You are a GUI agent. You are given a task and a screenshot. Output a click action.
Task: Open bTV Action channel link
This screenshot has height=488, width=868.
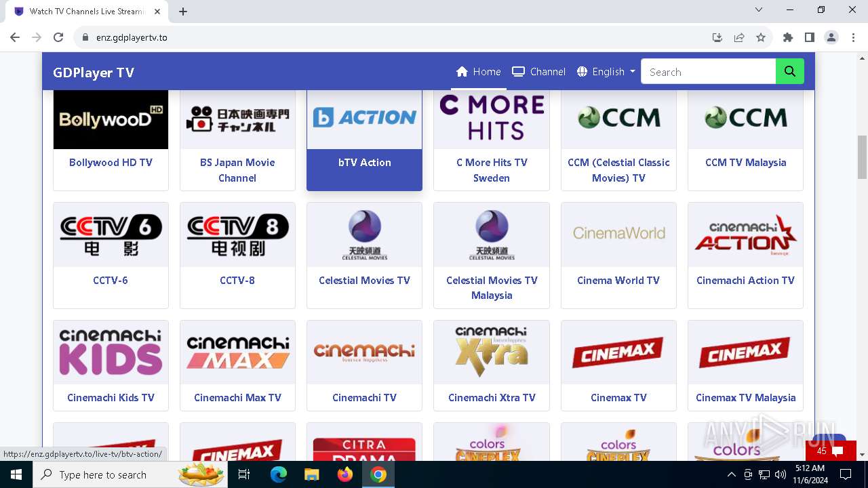tap(365, 163)
